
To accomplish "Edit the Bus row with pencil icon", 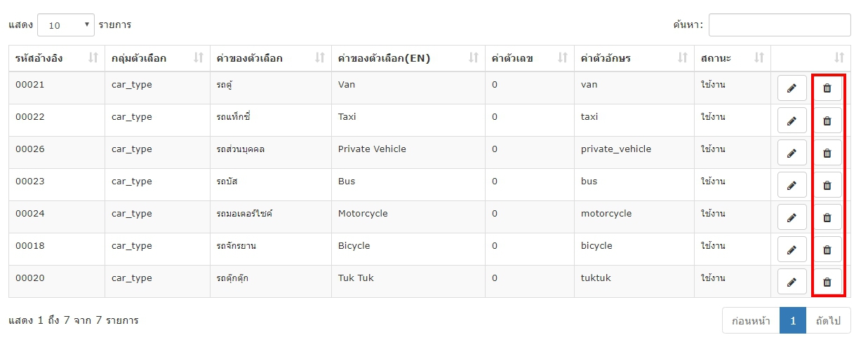I will click(x=792, y=185).
